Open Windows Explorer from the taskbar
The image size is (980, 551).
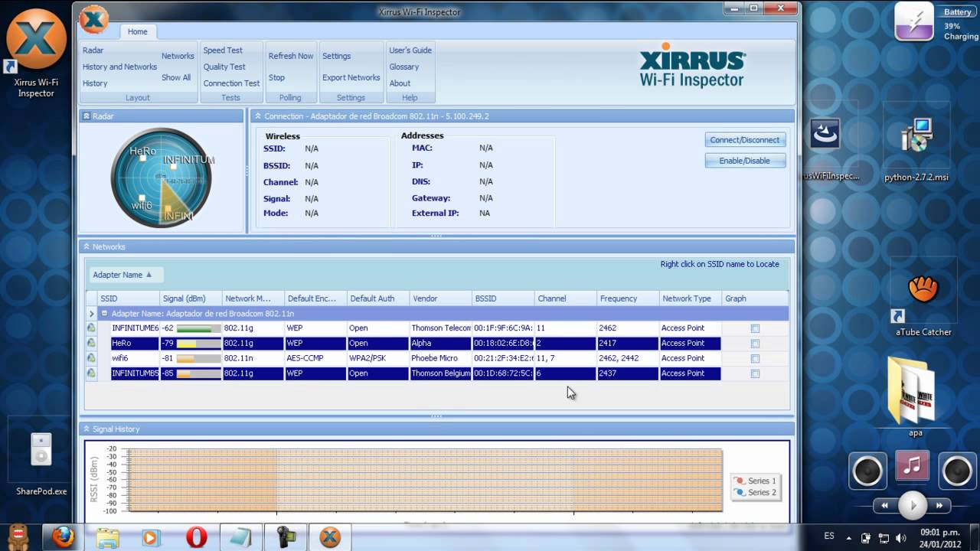[107, 537]
